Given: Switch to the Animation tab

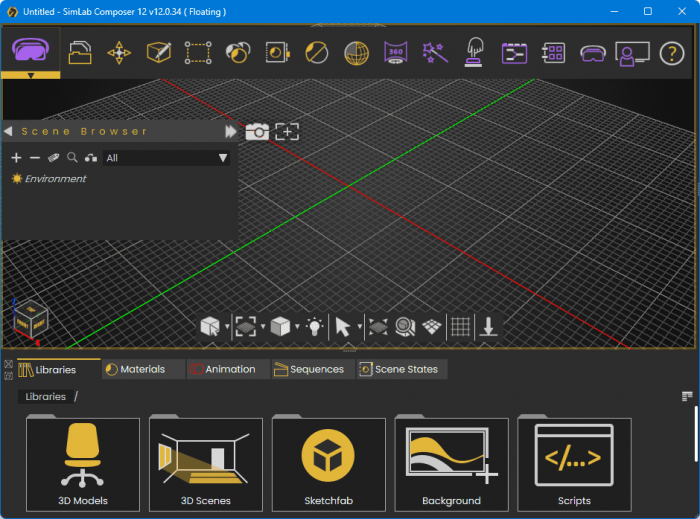Looking at the screenshot, I should click(229, 369).
